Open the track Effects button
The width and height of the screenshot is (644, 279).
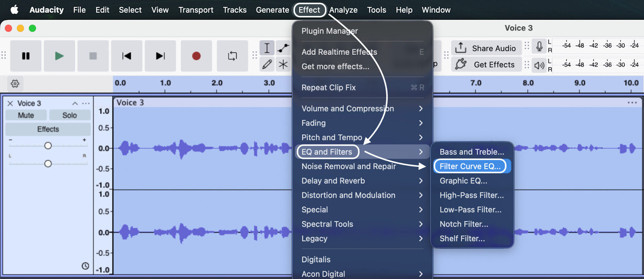[48, 129]
